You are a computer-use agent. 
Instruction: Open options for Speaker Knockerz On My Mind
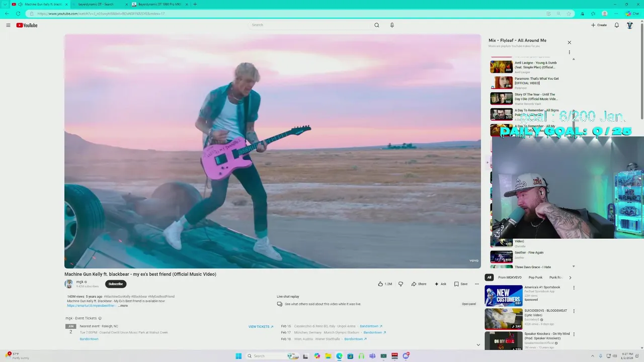(574, 334)
